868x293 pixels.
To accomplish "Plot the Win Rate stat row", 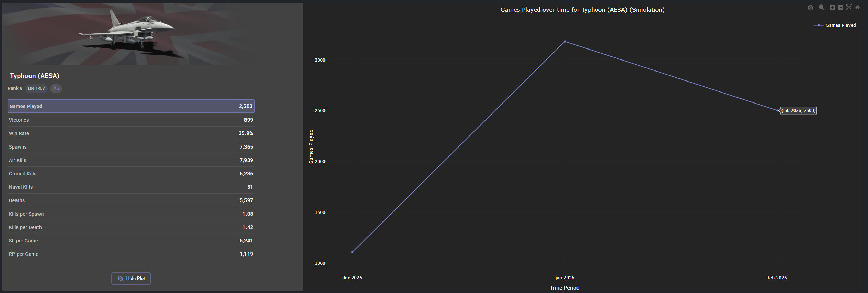I will [131, 133].
